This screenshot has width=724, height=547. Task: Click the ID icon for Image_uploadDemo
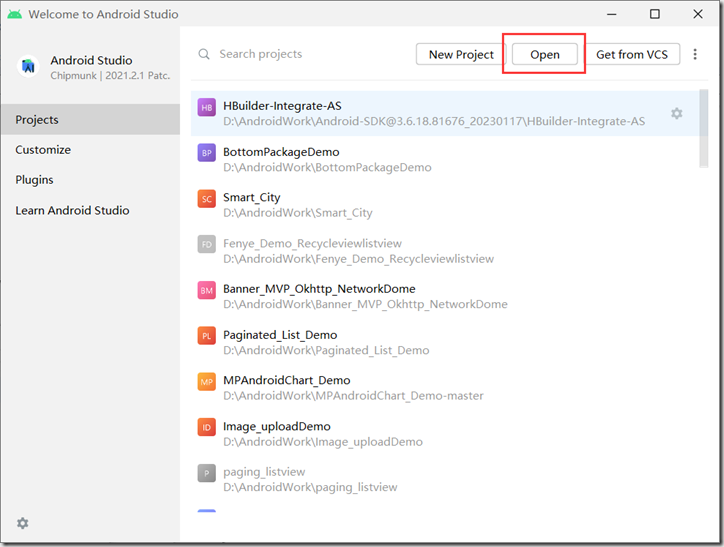206,428
